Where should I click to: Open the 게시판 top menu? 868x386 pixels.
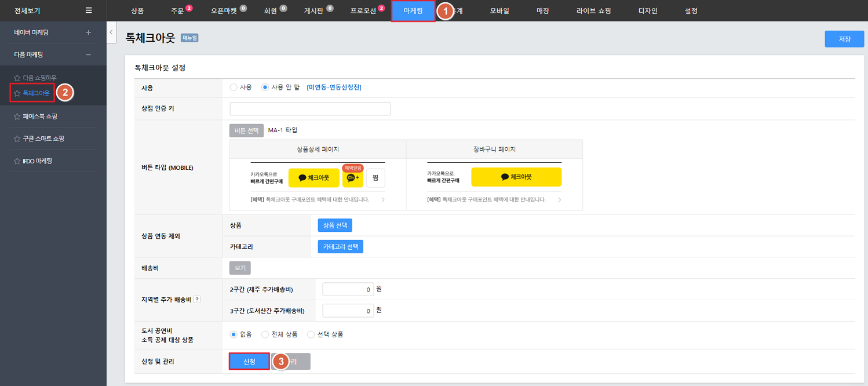(x=314, y=11)
